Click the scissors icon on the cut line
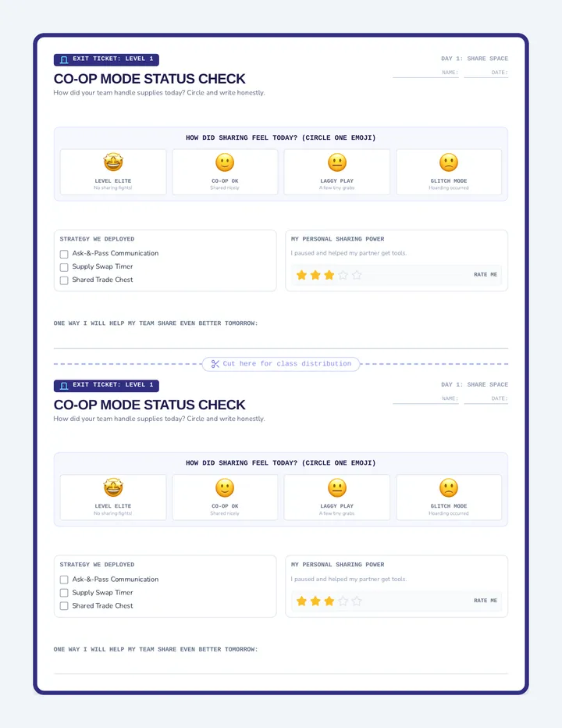 coord(215,364)
